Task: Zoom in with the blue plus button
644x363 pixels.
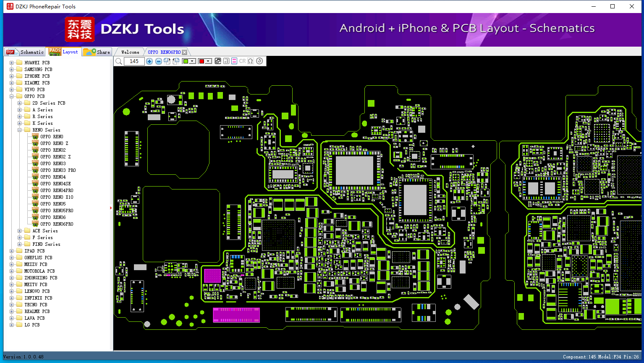Action: [x=149, y=61]
